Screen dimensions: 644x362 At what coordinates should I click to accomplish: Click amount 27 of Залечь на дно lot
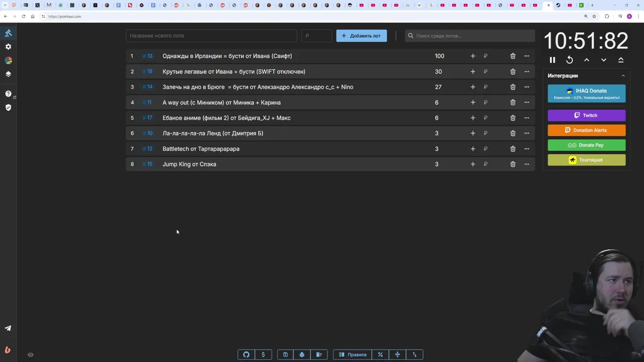point(438,87)
